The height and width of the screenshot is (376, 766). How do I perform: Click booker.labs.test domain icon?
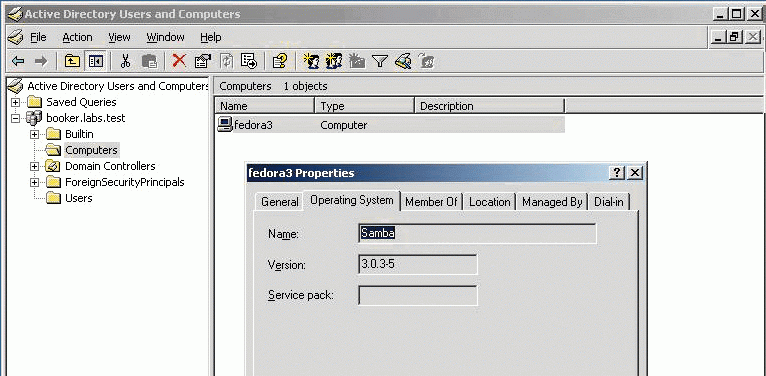pyautogui.click(x=34, y=118)
